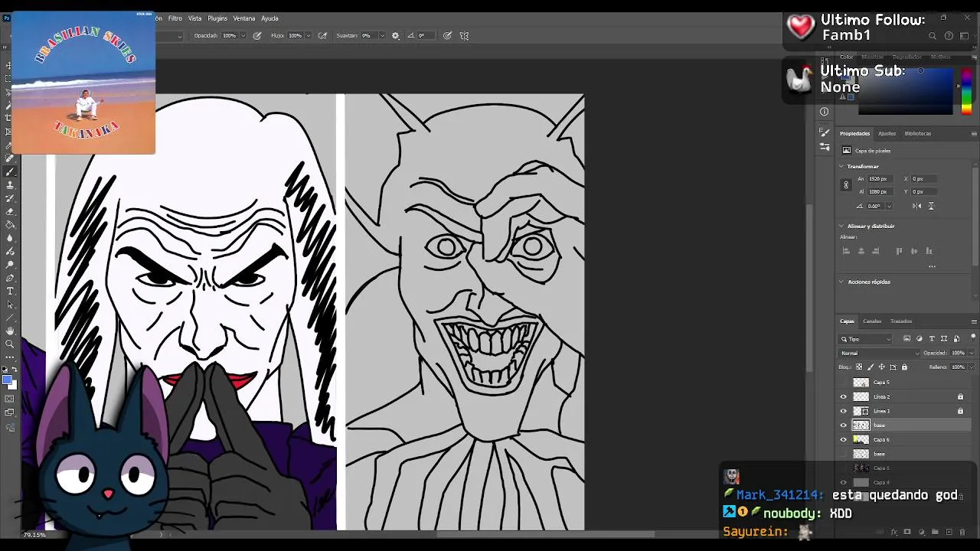Align left edges in Alinear section
The image size is (980, 551).
click(846, 251)
